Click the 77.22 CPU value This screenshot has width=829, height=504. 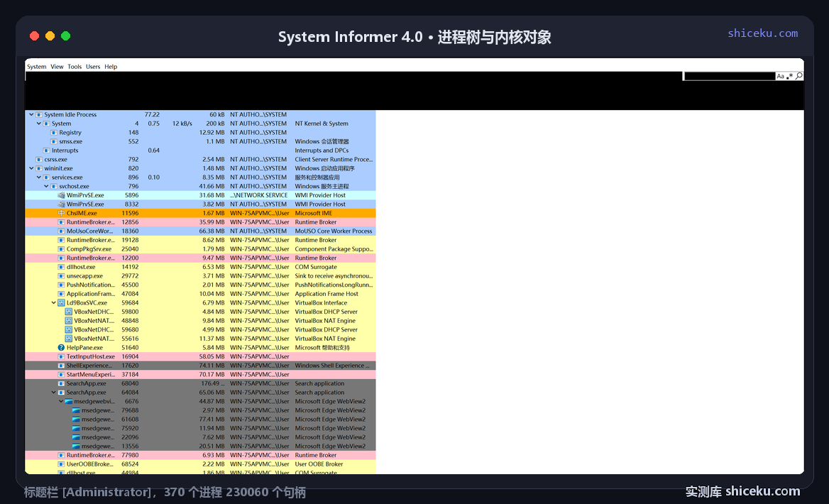153,115
